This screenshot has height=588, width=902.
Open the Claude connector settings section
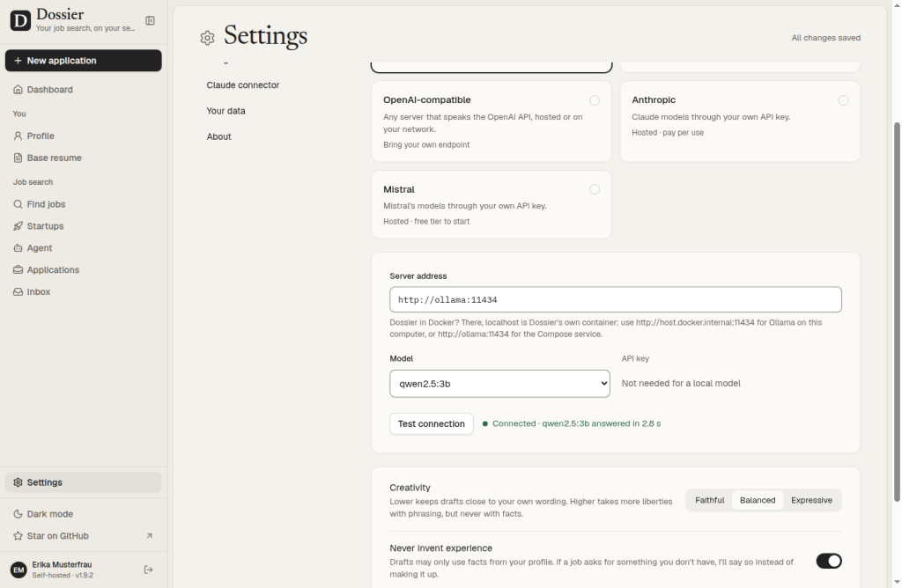pos(243,85)
